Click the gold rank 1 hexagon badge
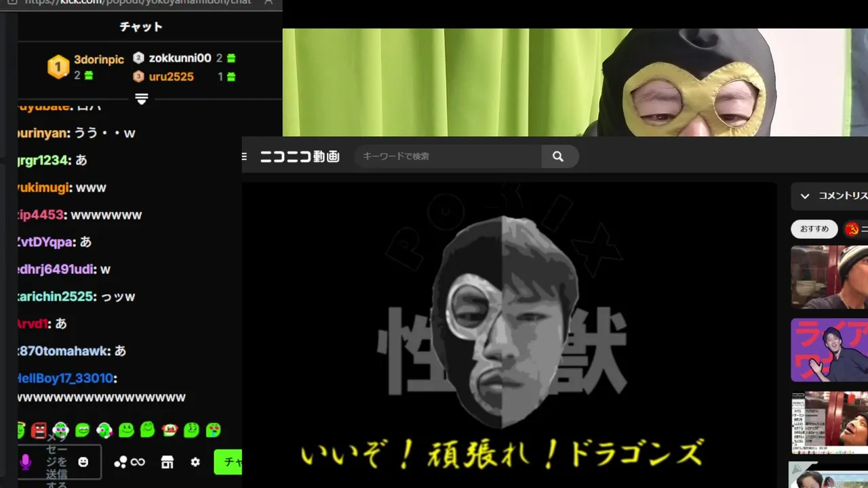Viewport: 868px width, 488px height. [x=58, y=67]
